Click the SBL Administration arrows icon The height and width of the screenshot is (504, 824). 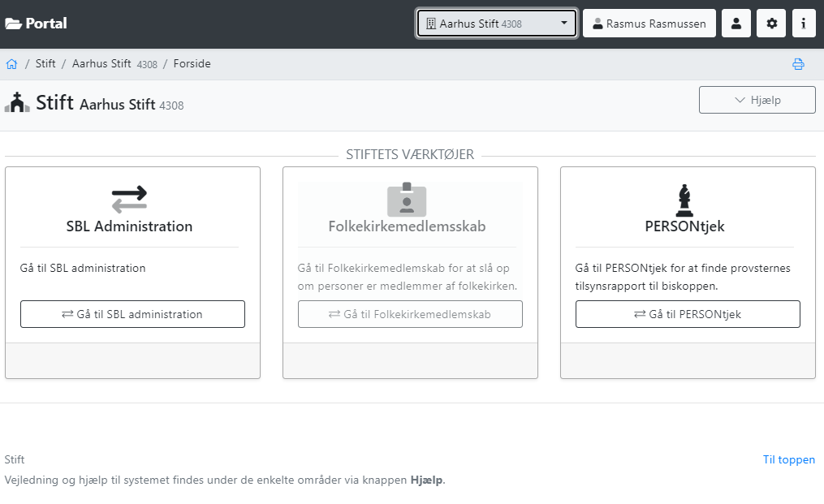point(129,199)
